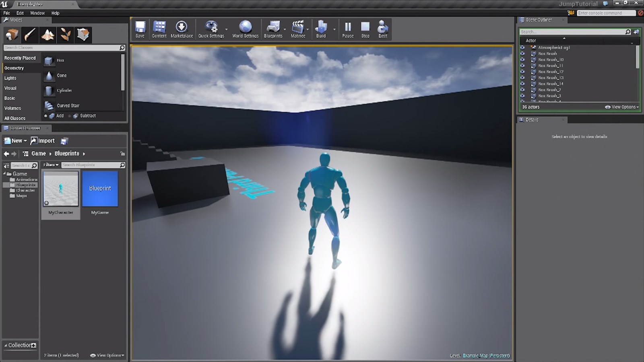Open the Window menu
The width and height of the screenshot is (644, 362).
tap(37, 13)
